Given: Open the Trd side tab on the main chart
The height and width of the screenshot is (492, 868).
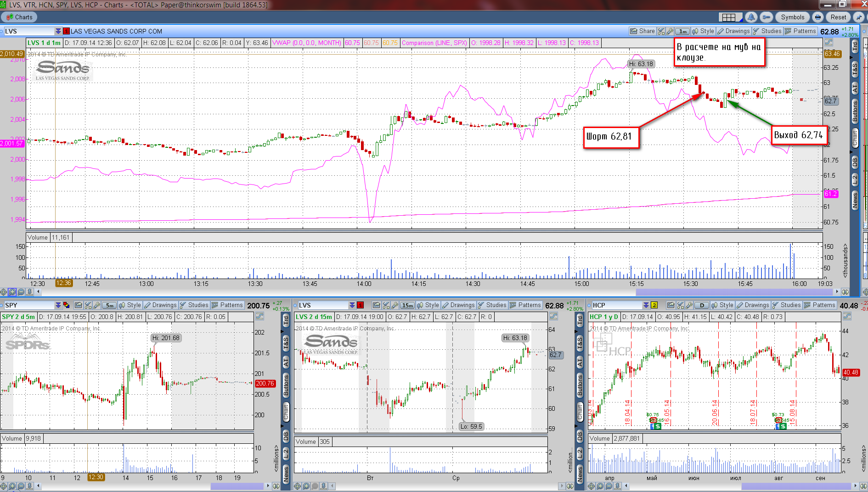Looking at the screenshot, I should coord(855,46).
